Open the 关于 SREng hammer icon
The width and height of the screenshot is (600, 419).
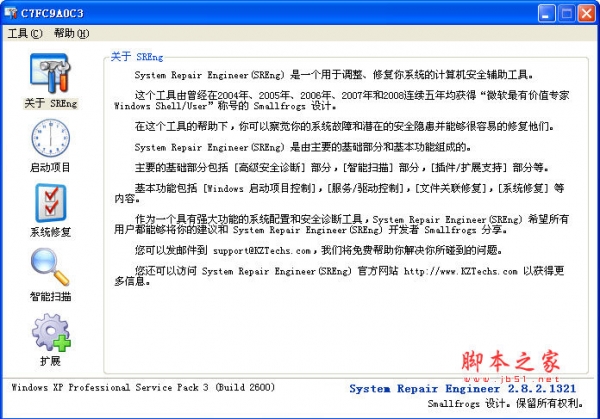(50, 73)
